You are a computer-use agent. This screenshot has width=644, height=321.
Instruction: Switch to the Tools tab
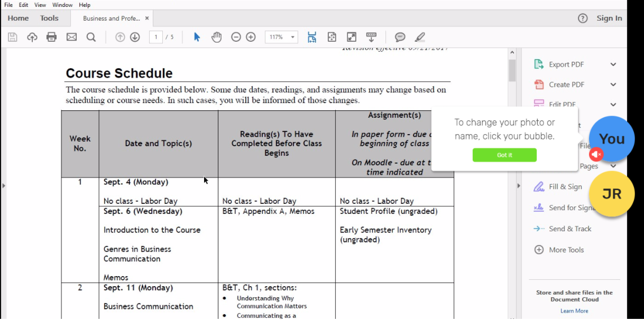49,18
